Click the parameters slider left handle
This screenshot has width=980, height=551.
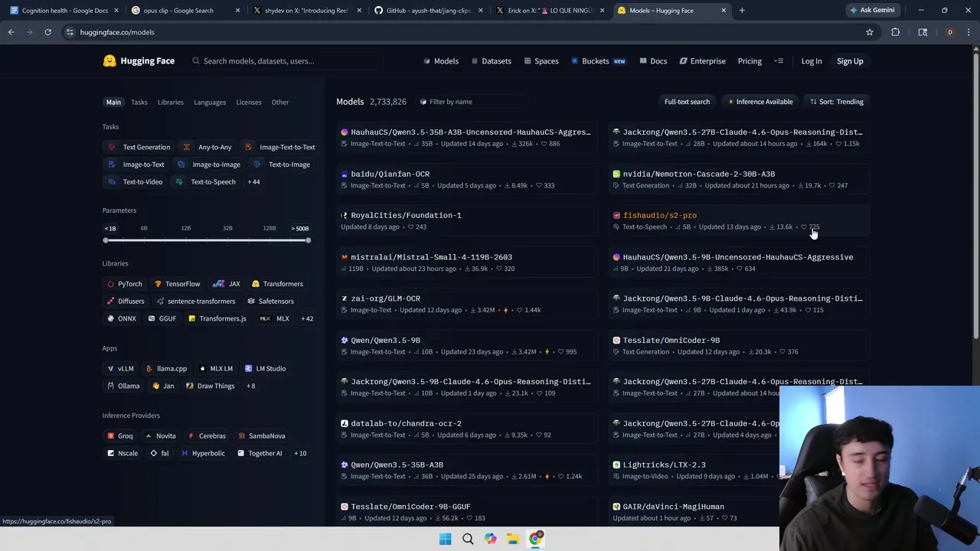tap(106, 240)
